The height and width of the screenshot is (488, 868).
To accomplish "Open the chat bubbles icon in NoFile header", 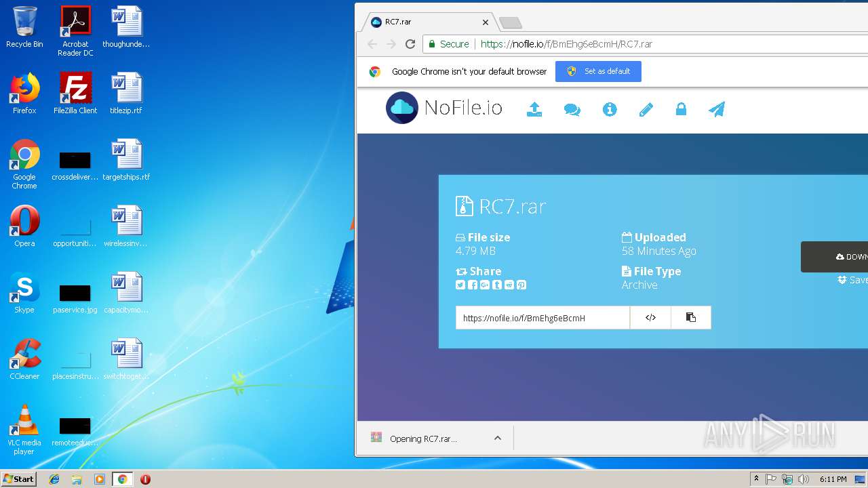I will pos(572,109).
